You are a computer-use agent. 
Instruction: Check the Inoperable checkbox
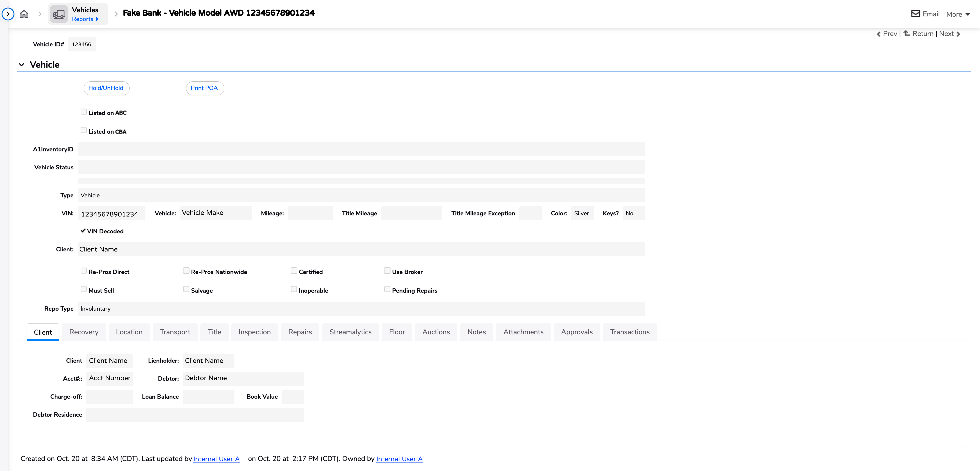pos(294,289)
